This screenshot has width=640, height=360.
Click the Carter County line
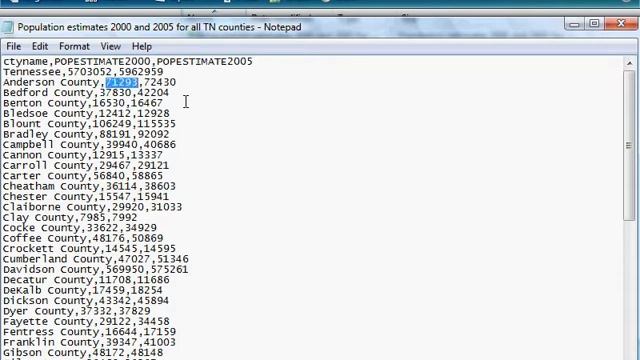tap(83, 176)
